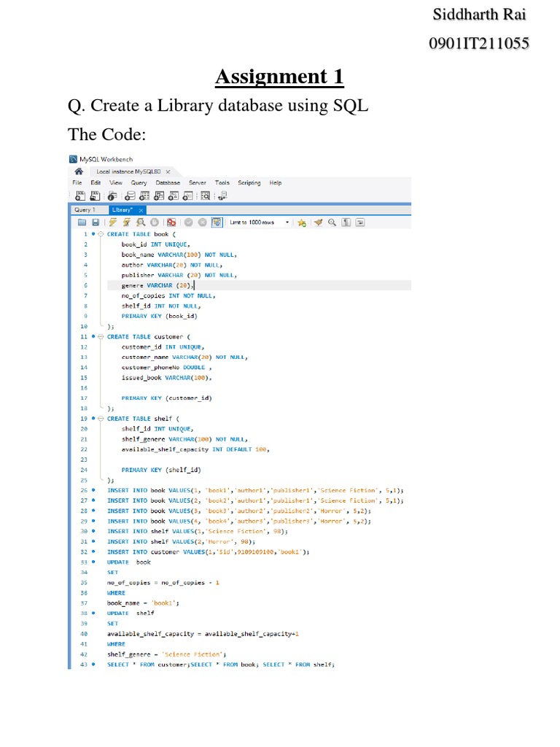
Task: Toggle word wrap icon
Action: [360, 222]
